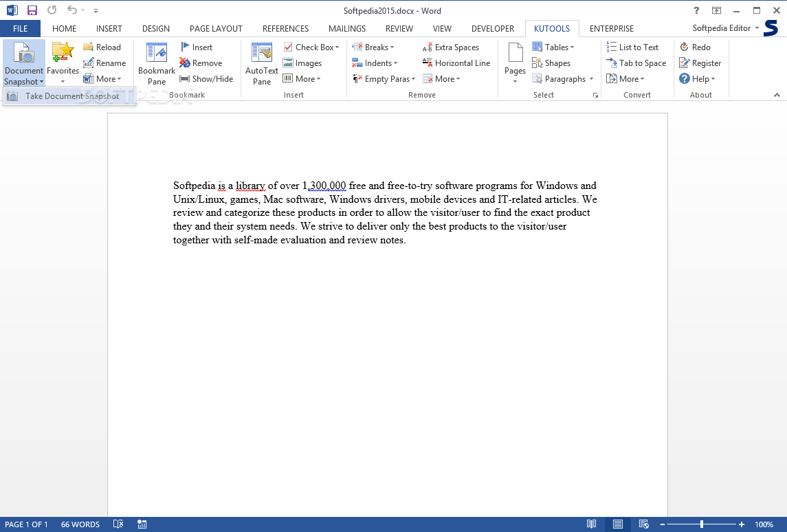Screen dimensions: 787x532
Task: Switch to Print Layout view
Action: tap(618, 524)
